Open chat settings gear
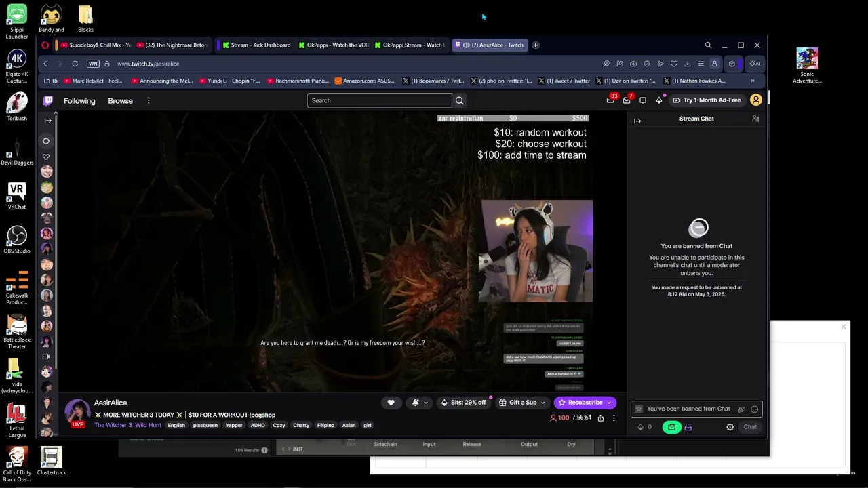 point(730,427)
